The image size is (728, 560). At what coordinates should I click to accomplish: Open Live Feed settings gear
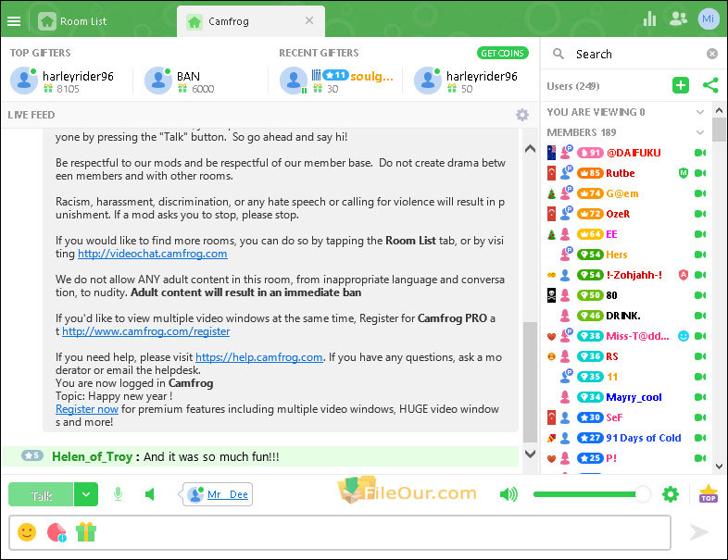pyautogui.click(x=522, y=115)
